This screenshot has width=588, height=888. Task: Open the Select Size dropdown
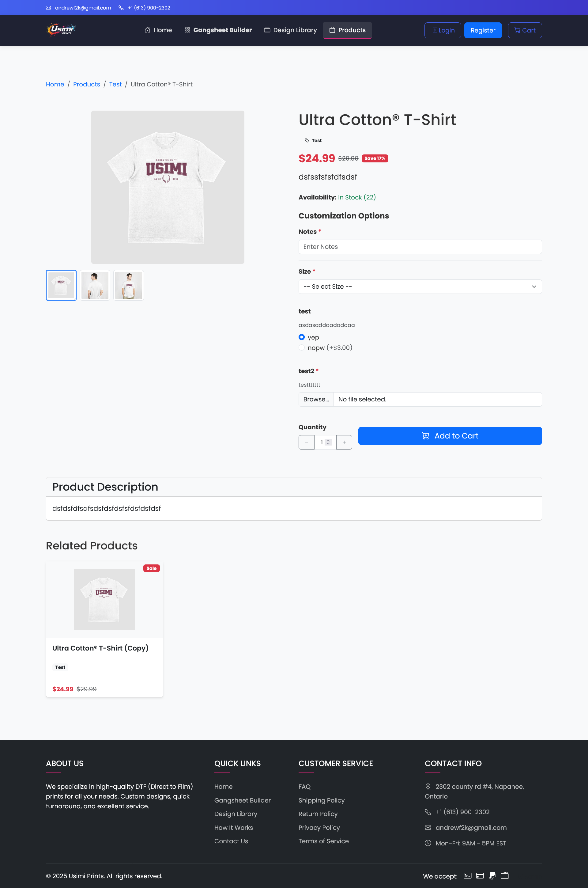[x=420, y=287]
